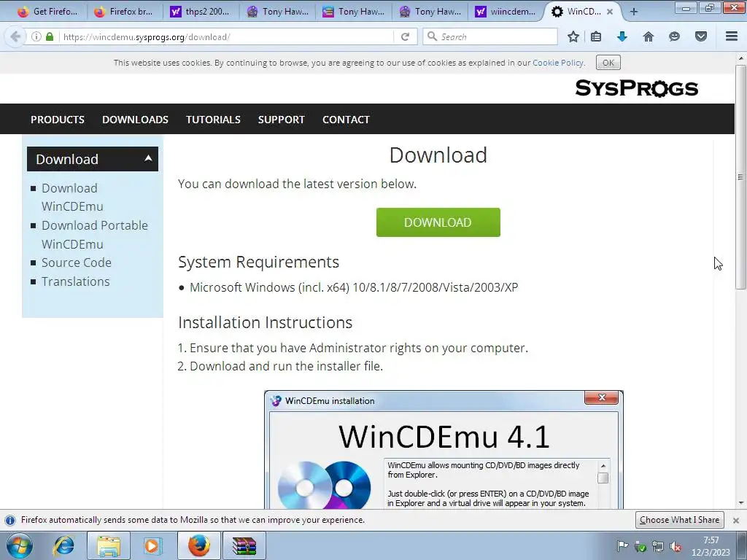Switch to the wiincdem... tab
747x560 pixels.
[x=505, y=12]
